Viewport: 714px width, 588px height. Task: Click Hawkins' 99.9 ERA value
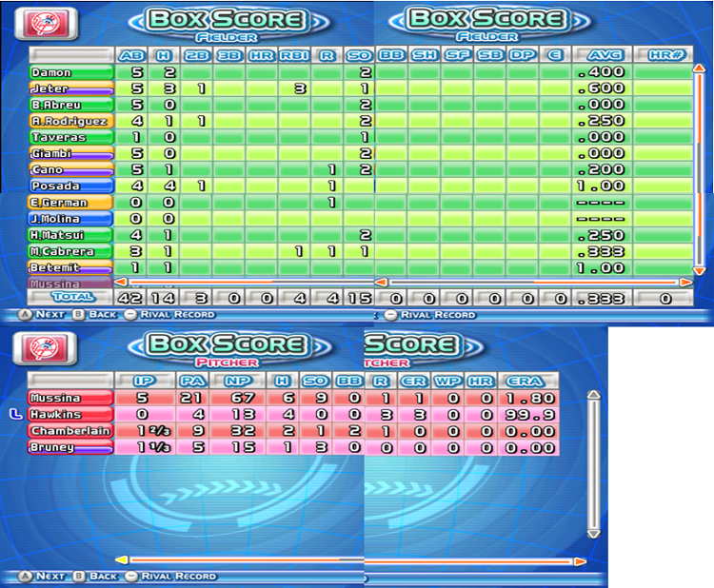(x=528, y=415)
